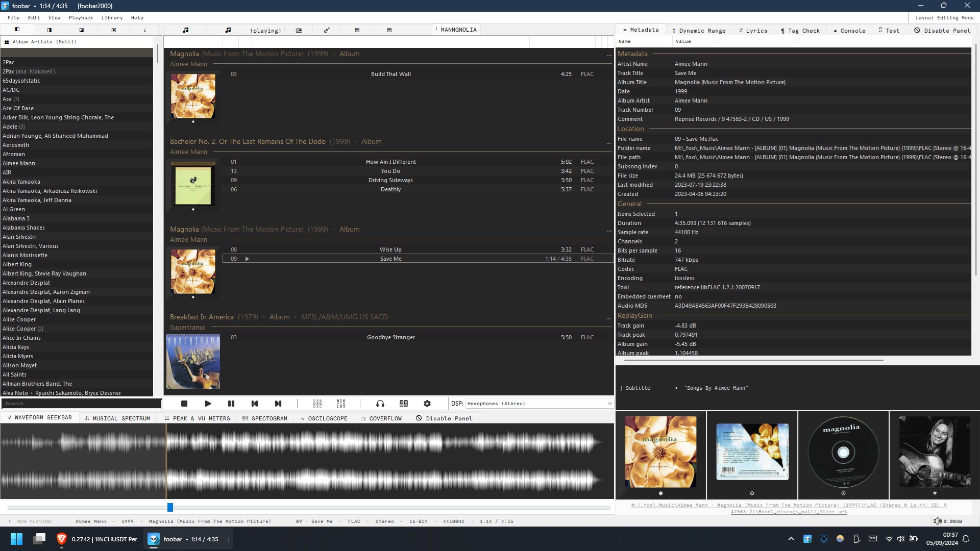Open settings via the gear icon
The width and height of the screenshot is (980, 551).
(427, 404)
